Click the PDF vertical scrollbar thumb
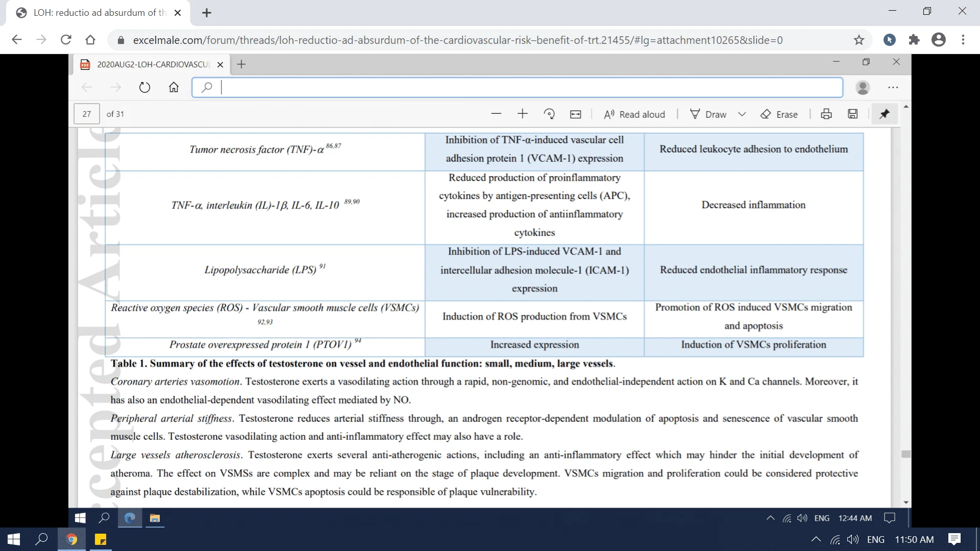Image resolution: width=980 pixels, height=551 pixels. pyautogui.click(x=906, y=454)
